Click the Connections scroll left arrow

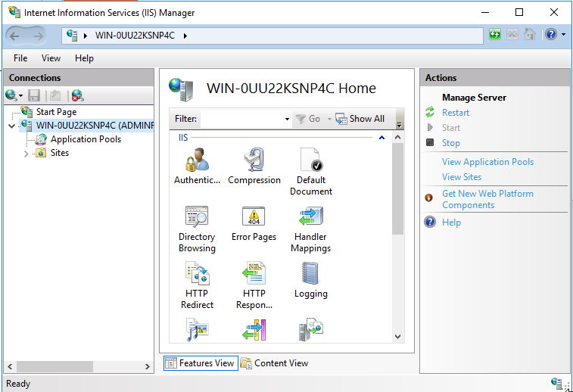coord(10,366)
